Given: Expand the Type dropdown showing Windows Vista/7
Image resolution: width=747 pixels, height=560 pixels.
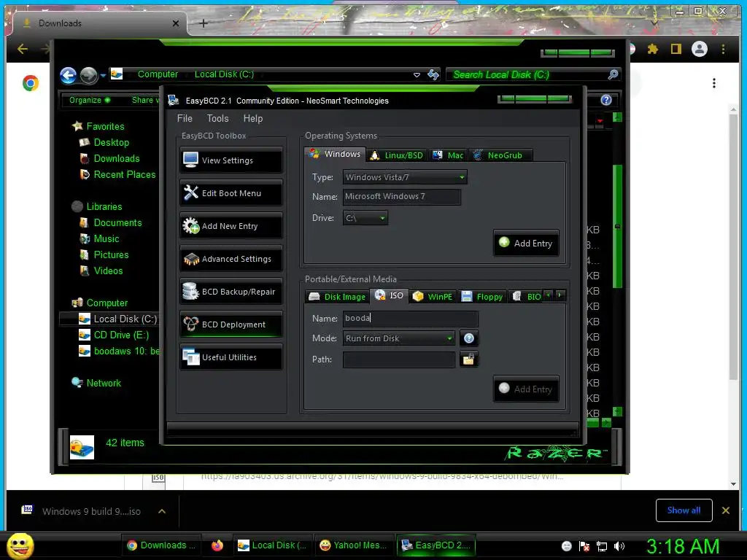Looking at the screenshot, I should [x=404, y=177].
